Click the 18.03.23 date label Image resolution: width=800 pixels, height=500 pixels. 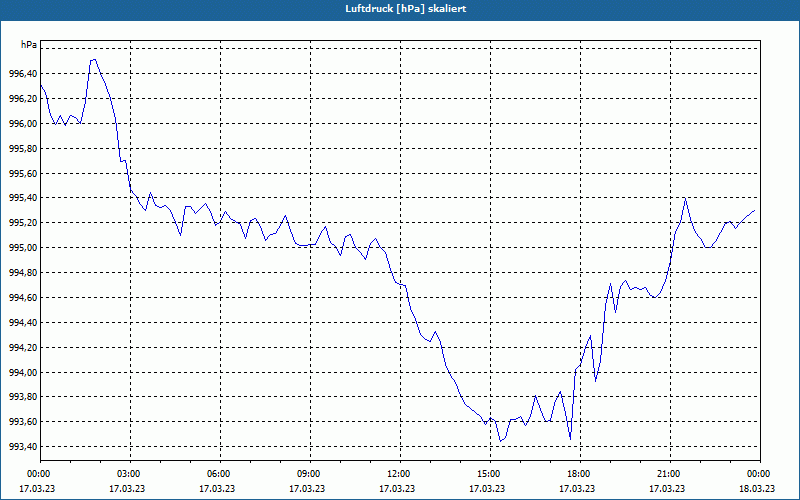point(757,489)
